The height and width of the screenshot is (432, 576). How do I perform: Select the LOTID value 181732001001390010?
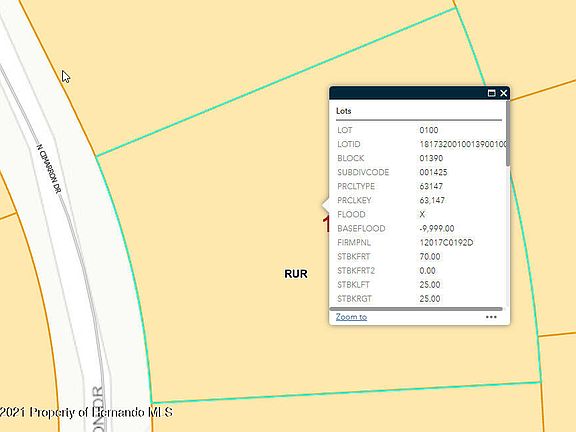[x=463, y=144]
